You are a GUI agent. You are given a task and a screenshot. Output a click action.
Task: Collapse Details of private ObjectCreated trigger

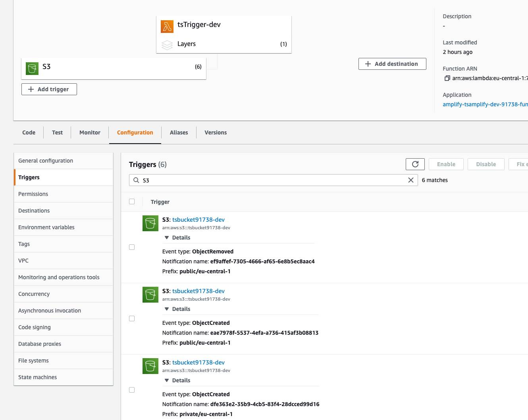[x=177, y=380]
